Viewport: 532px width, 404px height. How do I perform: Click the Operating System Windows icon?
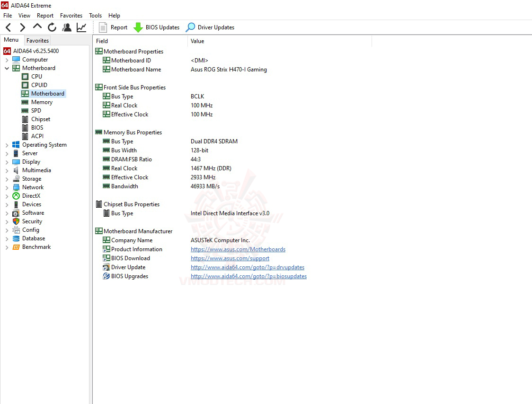(16, 144)
